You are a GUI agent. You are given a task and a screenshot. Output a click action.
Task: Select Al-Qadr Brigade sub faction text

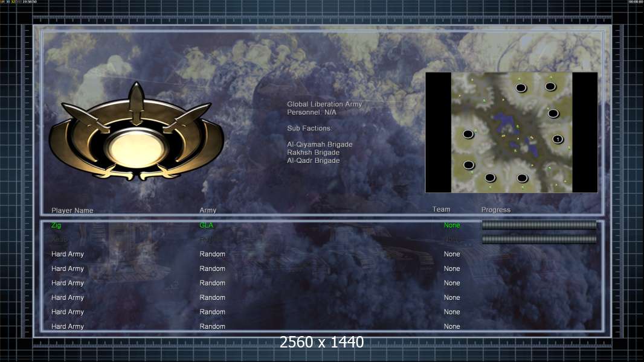pos(313,160)
